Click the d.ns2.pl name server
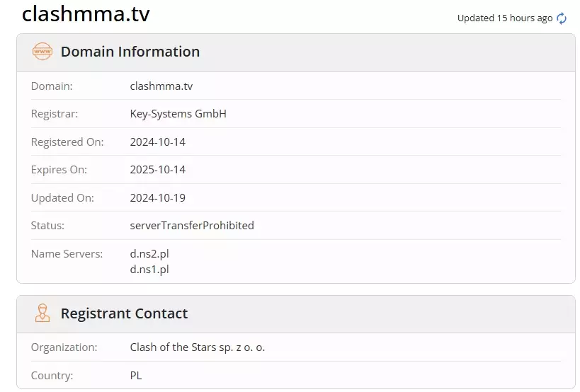The image size is (580, 392). pos(149,254)
